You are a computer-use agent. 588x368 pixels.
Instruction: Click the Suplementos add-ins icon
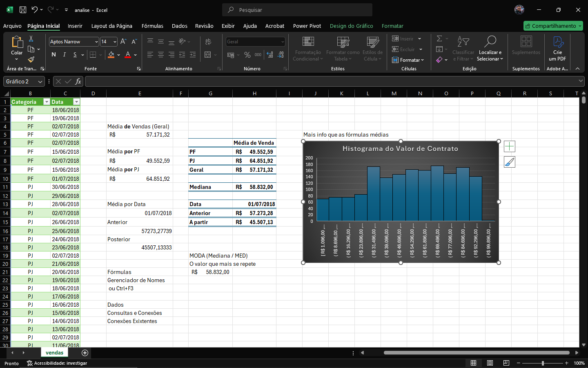(x=526, y=45)
